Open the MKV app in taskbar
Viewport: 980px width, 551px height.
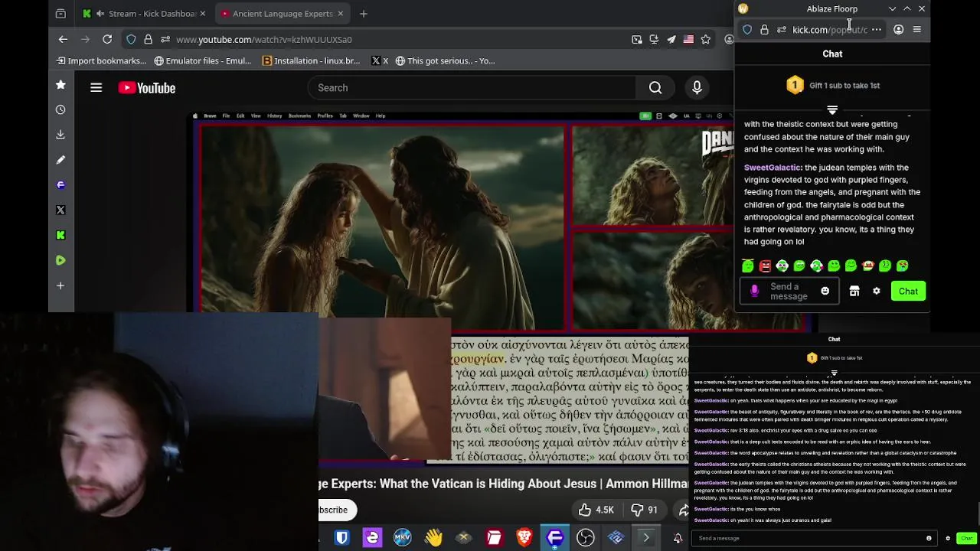click(x=402, y=538)
